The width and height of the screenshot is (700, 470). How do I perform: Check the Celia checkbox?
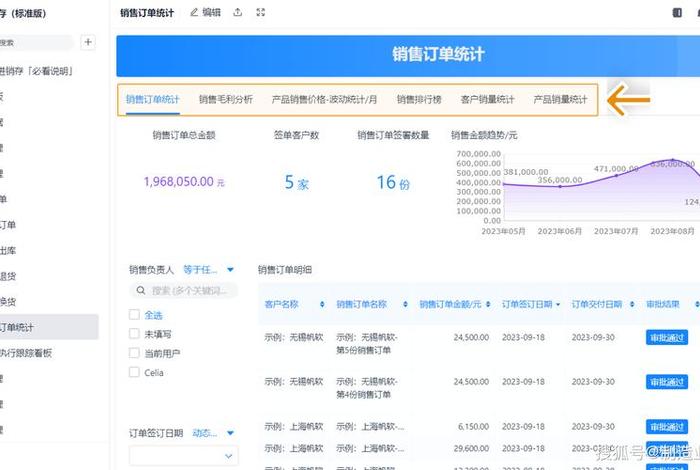134,372
